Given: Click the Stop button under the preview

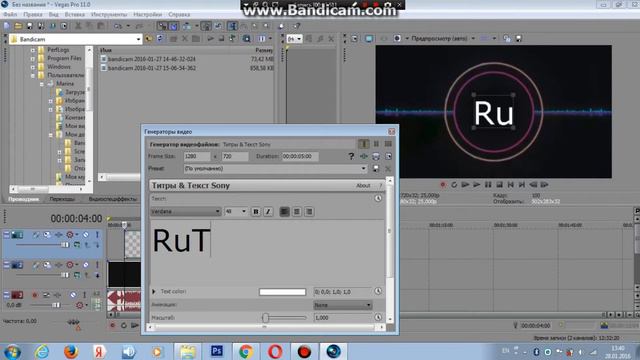Looking at the screenshot, I should pyautogui.click(x=499, y=185).
